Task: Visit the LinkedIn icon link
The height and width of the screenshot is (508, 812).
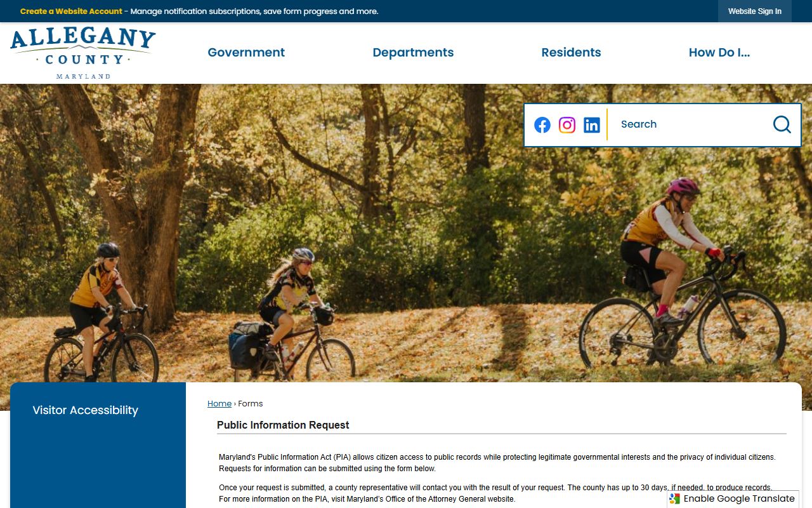Action: [x=592, y=125]
